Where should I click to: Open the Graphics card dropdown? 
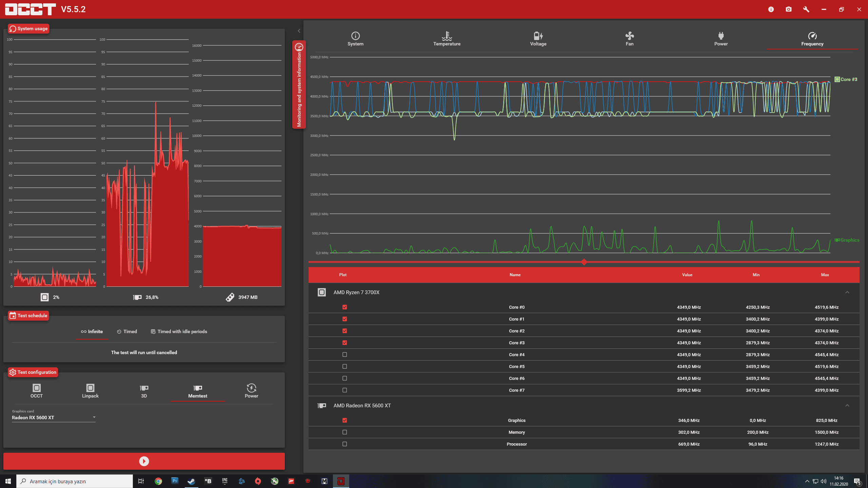pyautogui.click(x=54, y=418)
